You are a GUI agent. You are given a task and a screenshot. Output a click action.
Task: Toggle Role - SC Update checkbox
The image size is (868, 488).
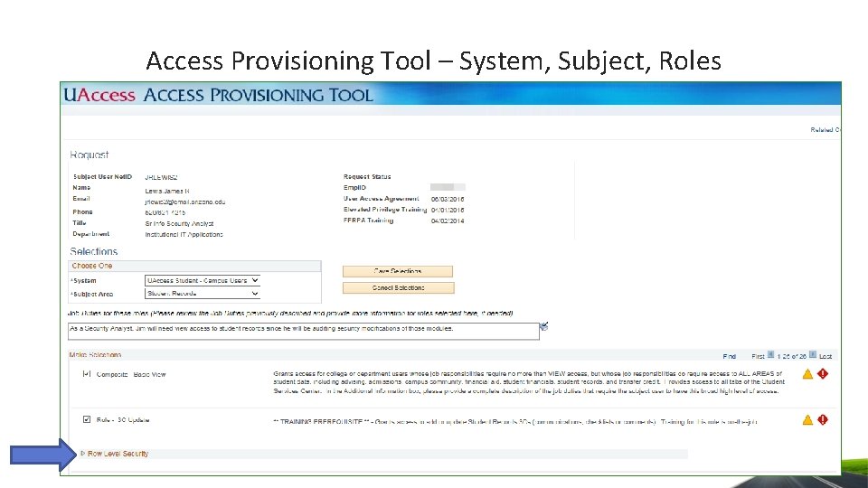point(87,419)
